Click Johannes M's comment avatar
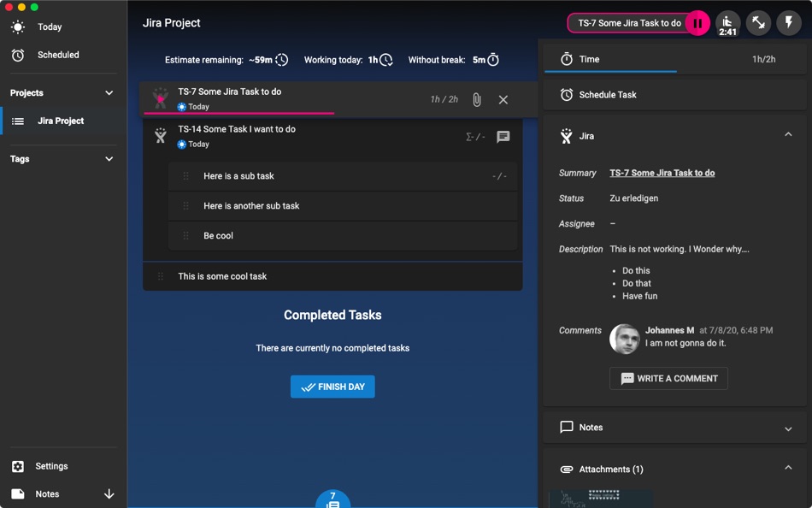Image resolution: width=812 pixels, height=508 pixels. pos(624,340)
